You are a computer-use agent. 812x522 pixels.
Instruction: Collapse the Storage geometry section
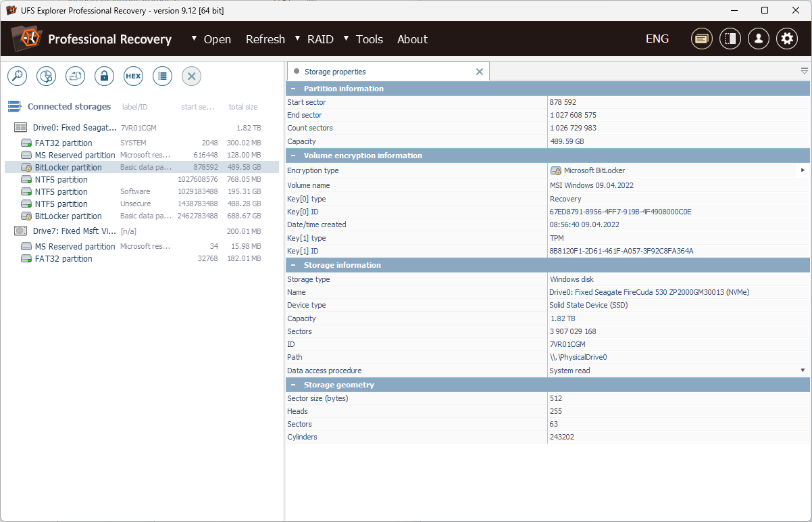293,385
